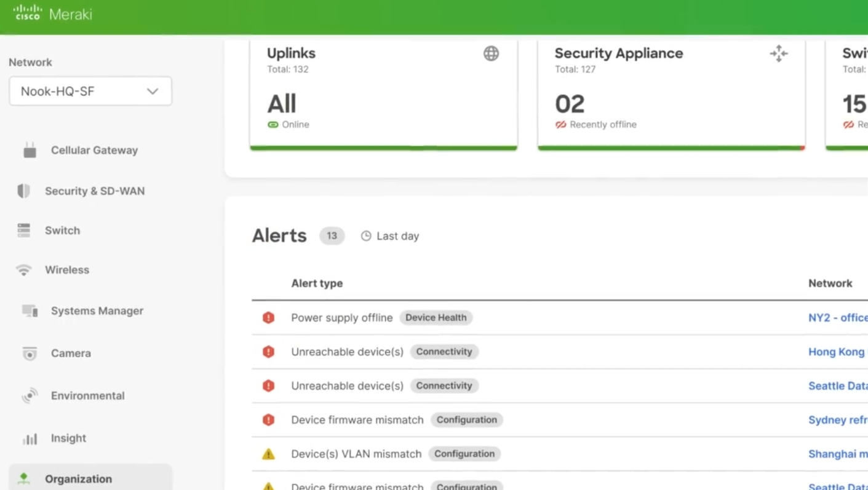The height and width of the screenshot is (490, 868).
Task: Click the Security & SD-WAN shield icon
Action: (23, 191)
